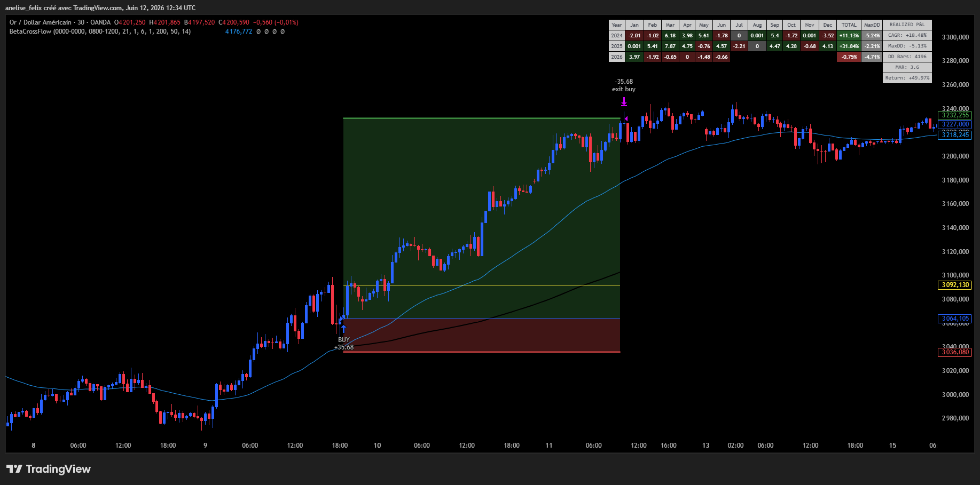This screenshot has width=980, height=485.
Task: Click the 'CAGR: +18.48%' cell
Action: [907, 35]
